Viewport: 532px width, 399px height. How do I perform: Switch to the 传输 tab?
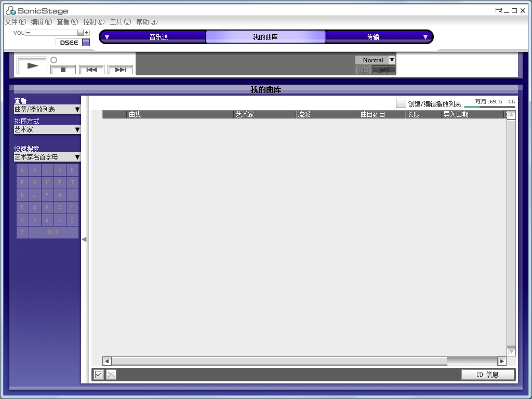(x=373, y=37)
